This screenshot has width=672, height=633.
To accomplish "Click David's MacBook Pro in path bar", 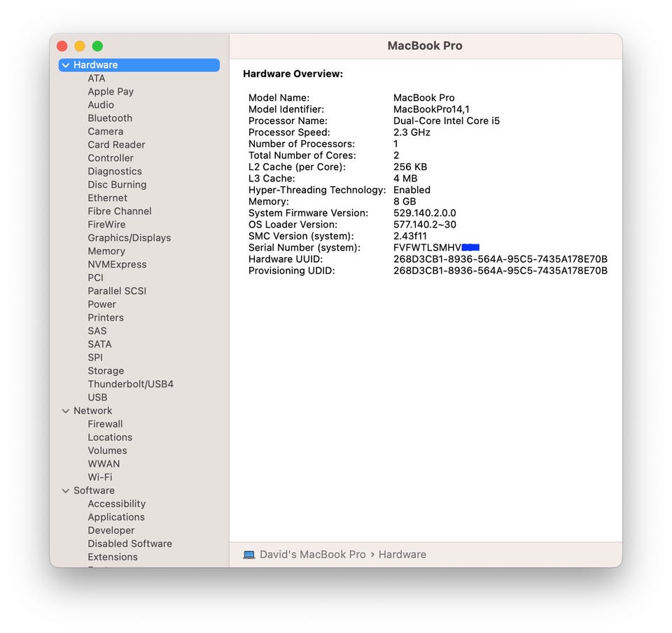I will pos(313,555).
